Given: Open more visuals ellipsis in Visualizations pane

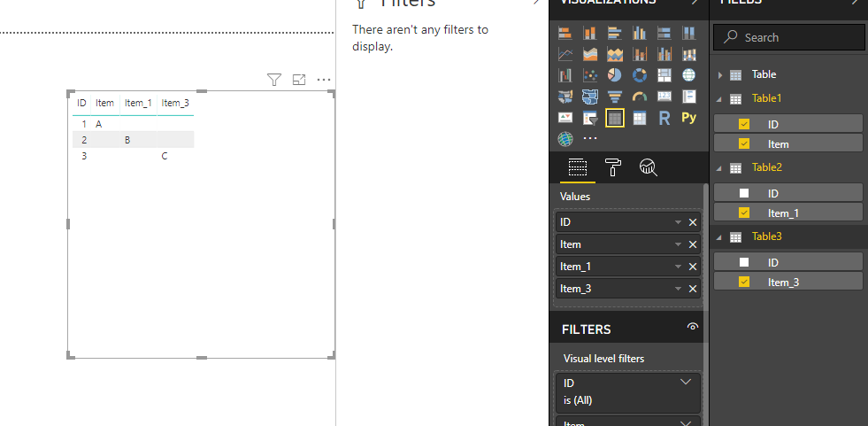Looking at the screenshot, I should pyautogui.click(x=590, y=138).
